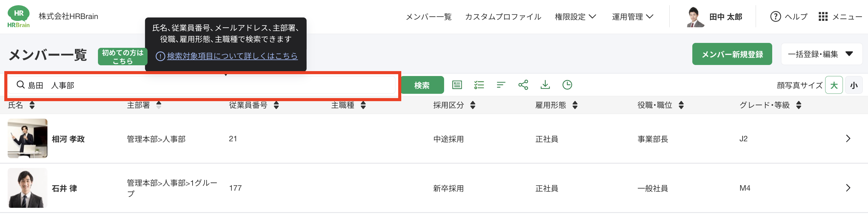The image size is (868, 217).
Task: Open the sort lines icon
Action: pos(501,85)
